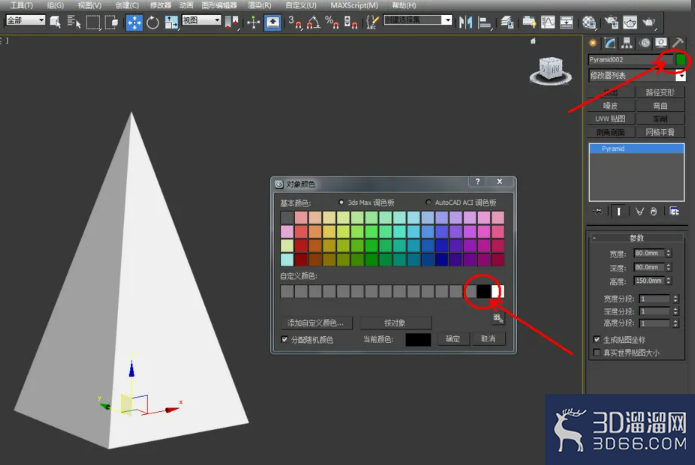
Task: Open the selection filter dropdown showing 全部
Action: pyautogui.click(x=26, y=20)
